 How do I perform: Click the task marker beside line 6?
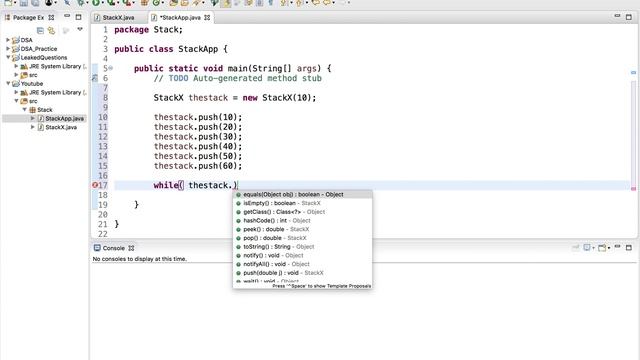(x=95, y=78)
